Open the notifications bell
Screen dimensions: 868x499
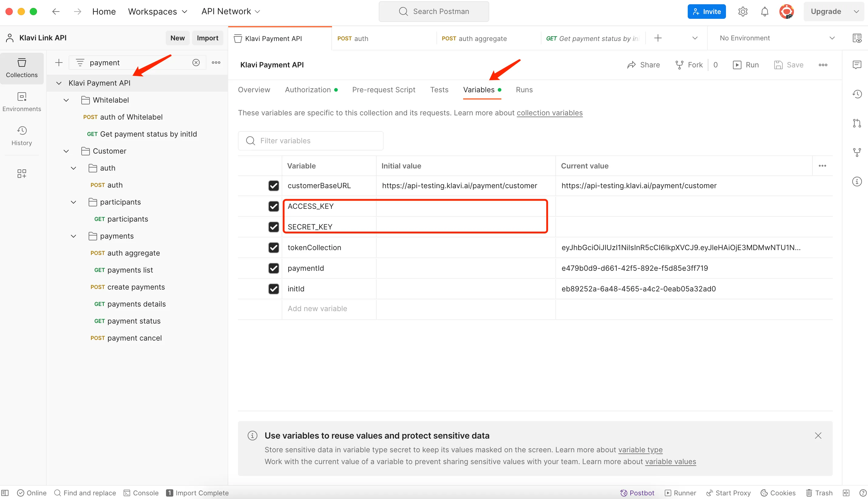(x=765, y=11)
